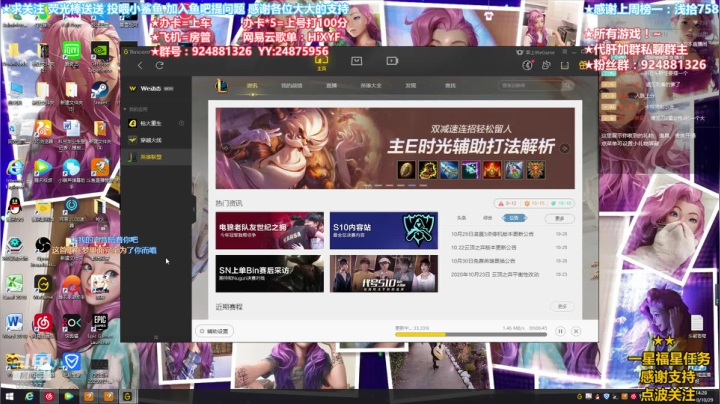Screen dimensions: 720x404
Task: Show previous banner with left arrow
Action: [x=226, y=148]
